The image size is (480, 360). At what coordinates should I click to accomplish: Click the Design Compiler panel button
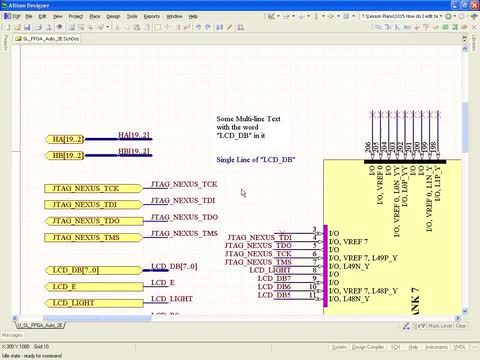coord(368,347)
